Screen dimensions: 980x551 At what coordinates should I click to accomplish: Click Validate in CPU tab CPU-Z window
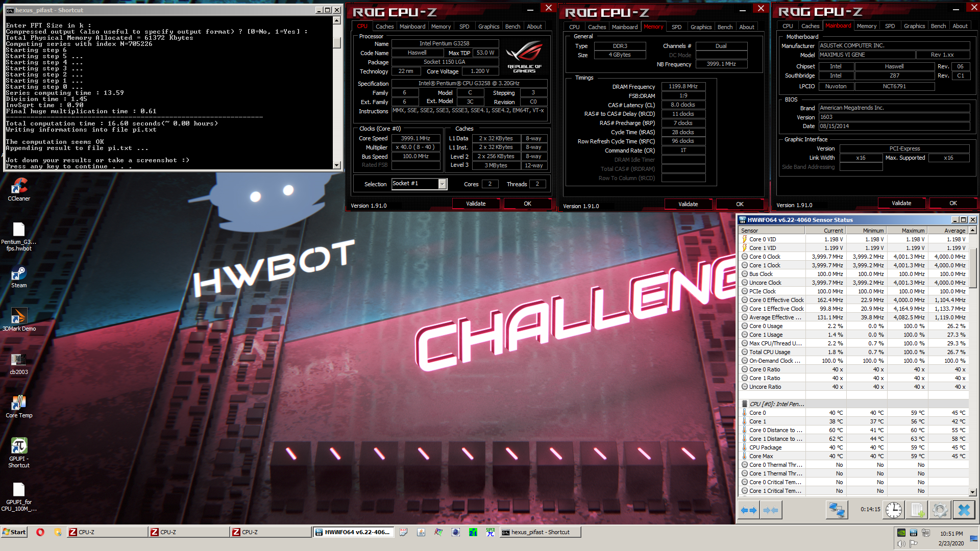[476, 204]
